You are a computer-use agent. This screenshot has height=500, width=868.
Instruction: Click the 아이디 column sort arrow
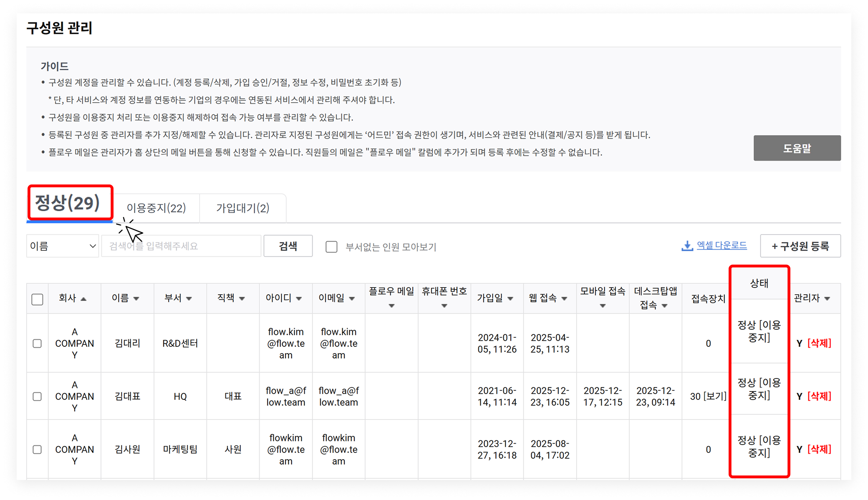[299, 298]
